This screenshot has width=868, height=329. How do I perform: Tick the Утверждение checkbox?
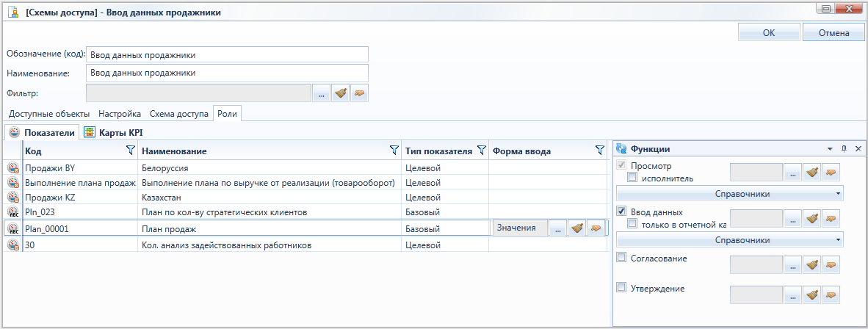tap(621, 287)
